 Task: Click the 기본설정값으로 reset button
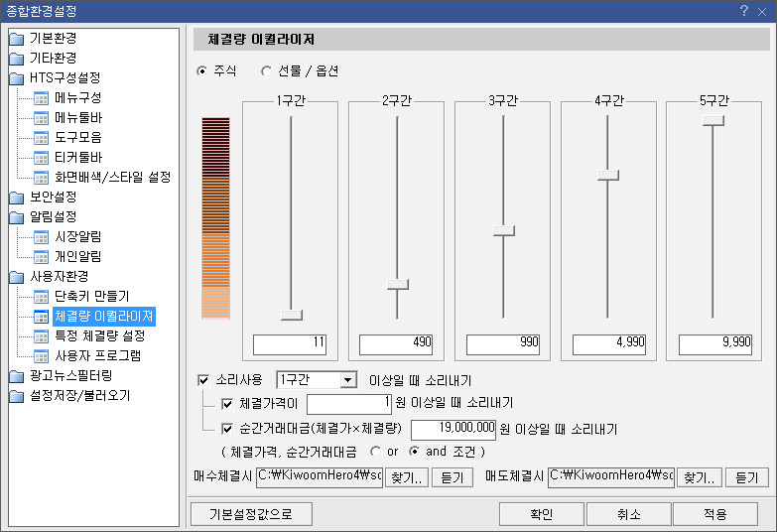(251, 514)
